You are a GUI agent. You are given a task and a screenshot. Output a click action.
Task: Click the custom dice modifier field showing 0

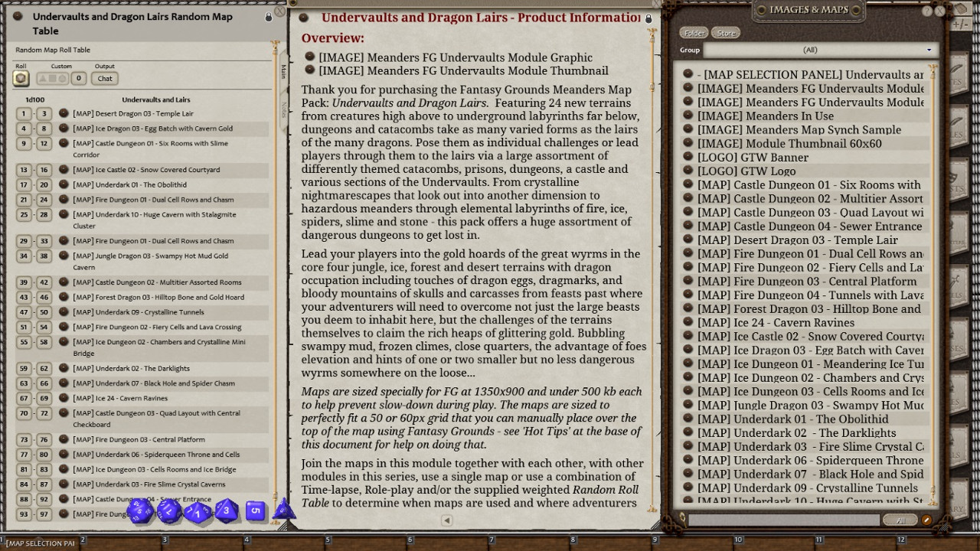(78, 78)
